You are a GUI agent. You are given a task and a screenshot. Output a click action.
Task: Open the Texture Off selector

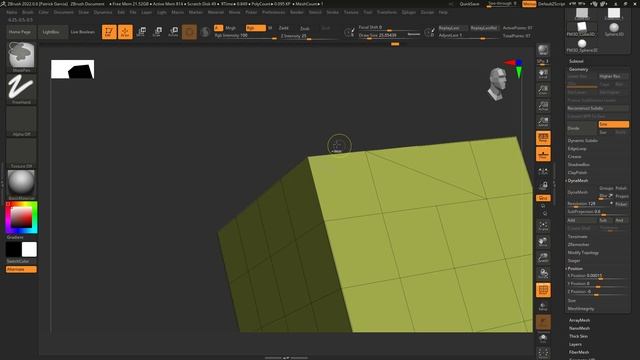(21, 153)
